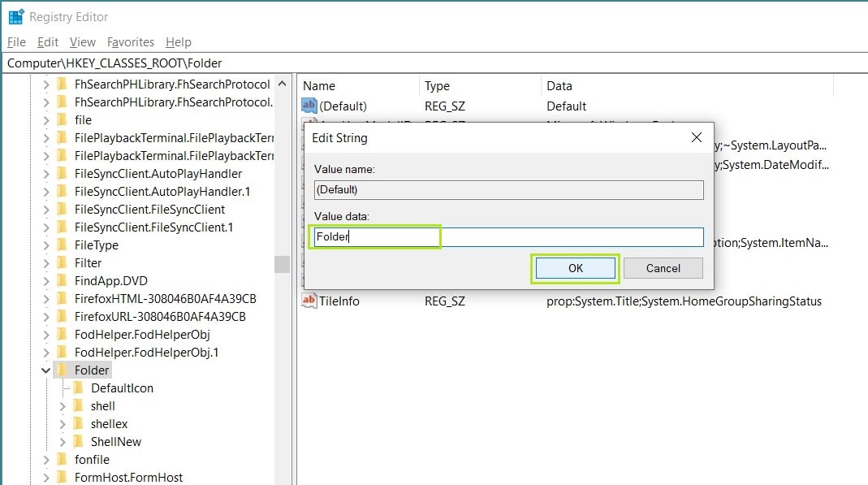The height and width of the screenshot is (485, 868).
Task: Click the (Default) string value icon
Action: tap(309, 105)
